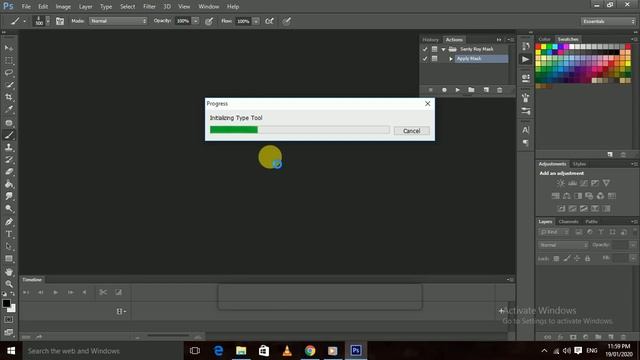Viewport: 640px width, 360px height.
Task: Switch to the Color tab
Action: pyautogui.click(x=544, y=39)
